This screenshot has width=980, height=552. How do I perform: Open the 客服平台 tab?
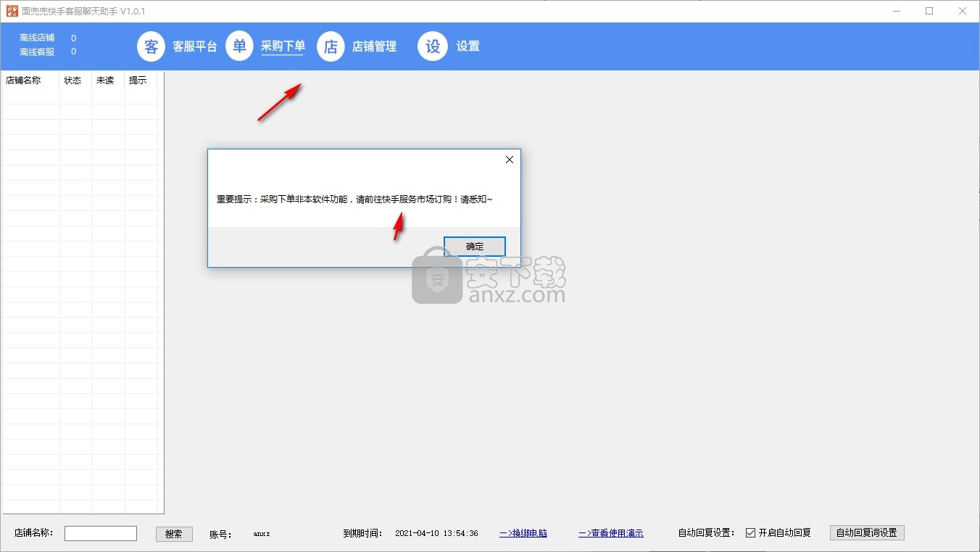click(195, 46)
